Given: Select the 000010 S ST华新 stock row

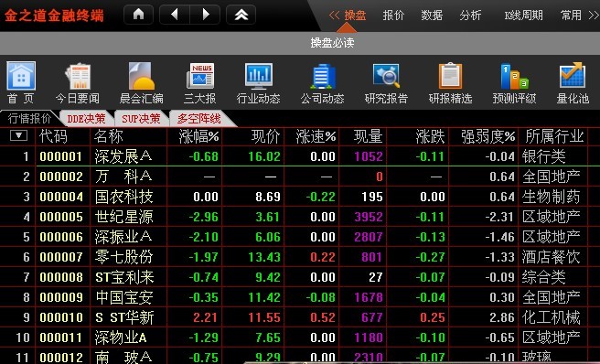Looking at the screenshot, I should click(x=300, y=317).
